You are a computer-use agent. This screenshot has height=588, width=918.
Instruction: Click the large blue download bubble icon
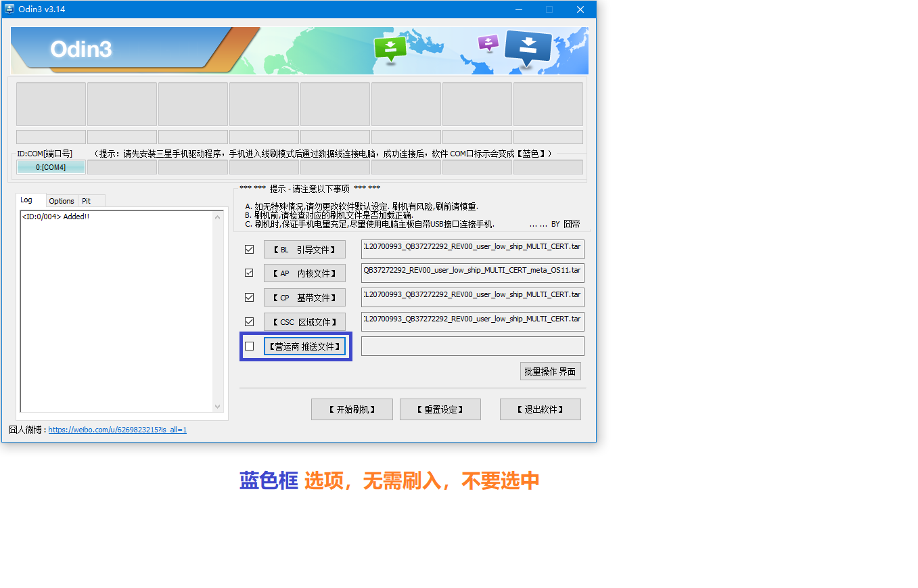[x=528, y=49]
